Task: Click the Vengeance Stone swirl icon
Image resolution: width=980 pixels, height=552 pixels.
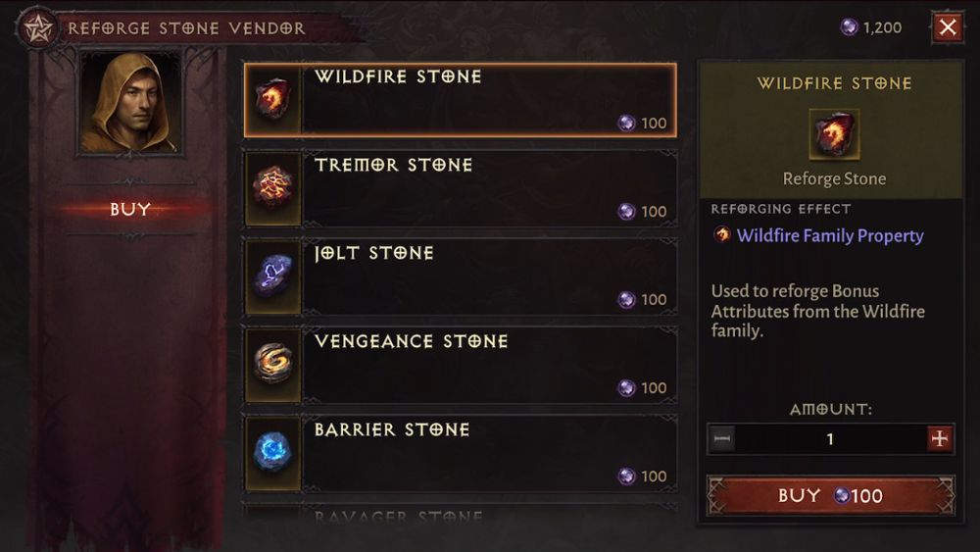Action: pyautogui.click(x=272, y=365)
